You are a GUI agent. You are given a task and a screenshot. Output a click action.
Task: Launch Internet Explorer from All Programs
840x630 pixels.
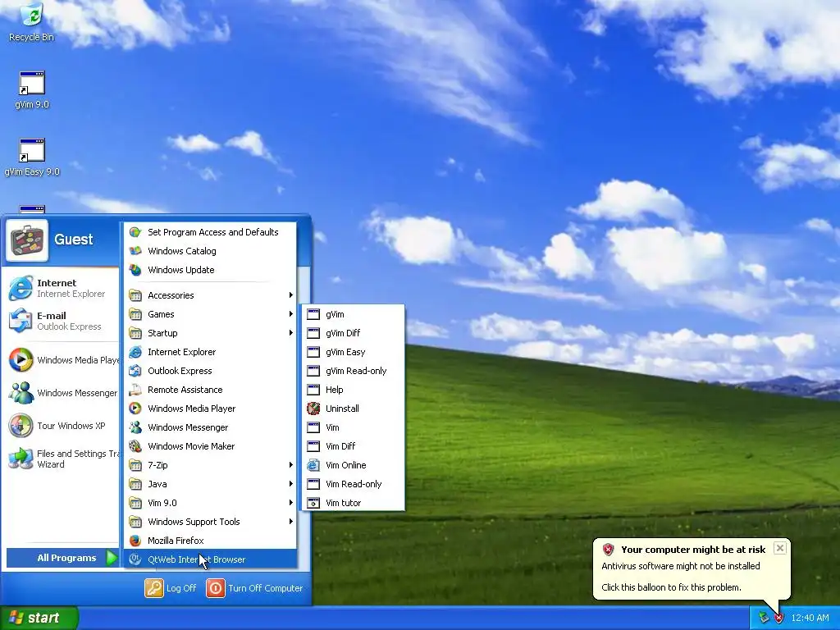tap(210, 352)
